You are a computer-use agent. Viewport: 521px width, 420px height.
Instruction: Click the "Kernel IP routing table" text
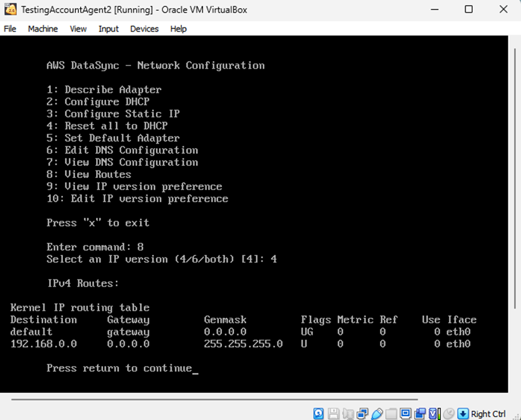pos(80,308)
